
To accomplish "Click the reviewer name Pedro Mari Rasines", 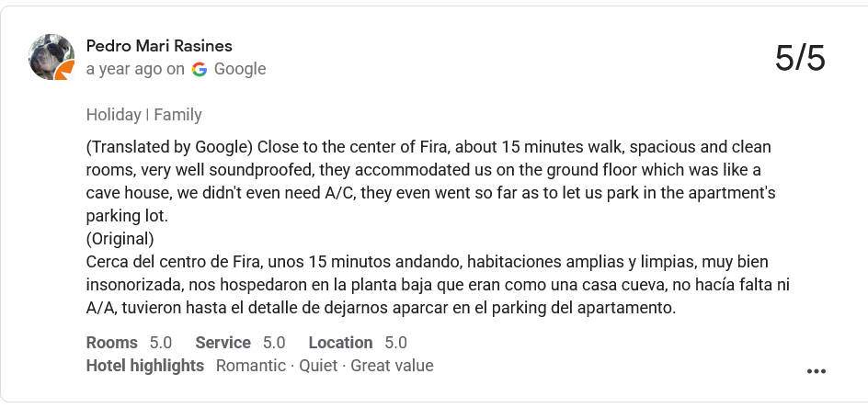I will tap(159, 46).
